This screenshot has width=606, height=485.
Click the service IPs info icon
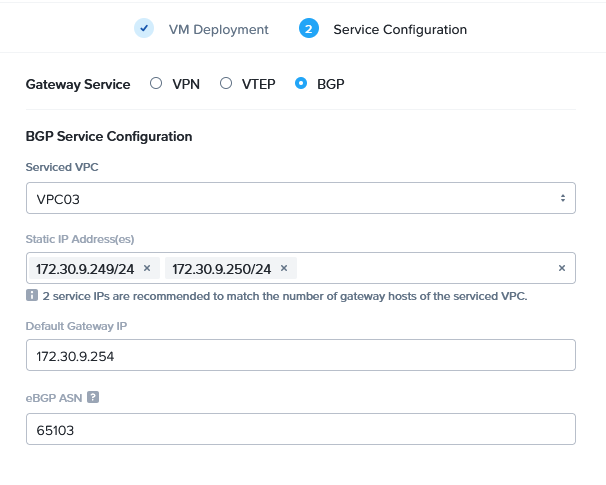pos(31,296)
